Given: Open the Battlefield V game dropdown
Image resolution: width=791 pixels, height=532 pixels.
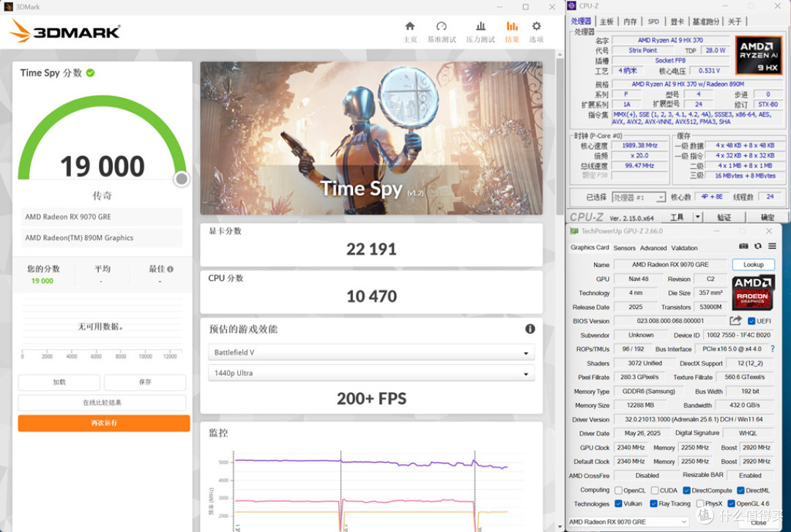Looking at the screenshot, I should click(371, 353).
